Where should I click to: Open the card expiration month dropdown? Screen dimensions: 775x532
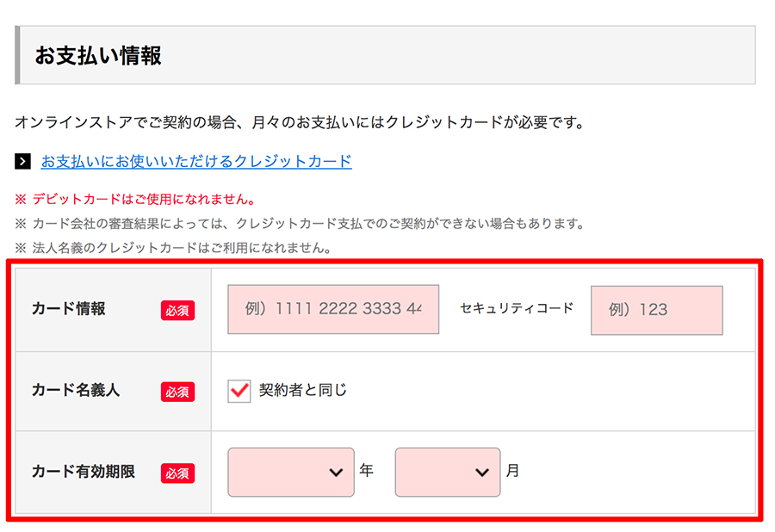pos(448,471)
